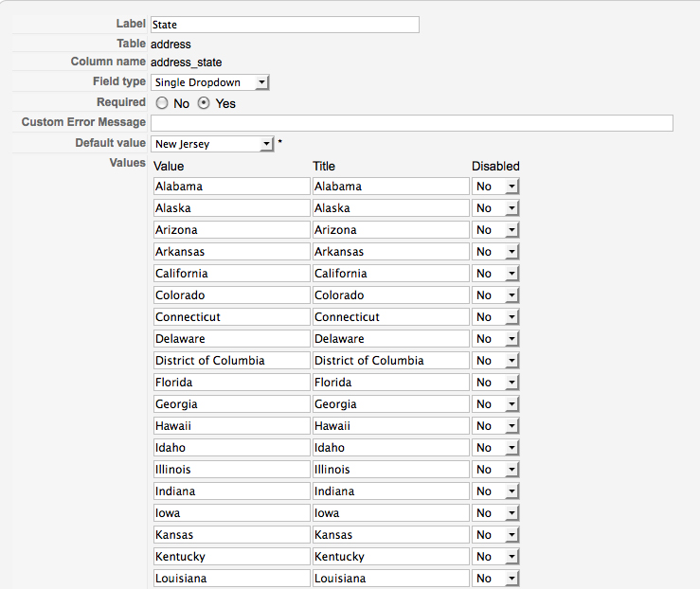The width and height of the screenshot is (700, 589).
Task: Open Disabled dropdown for California row
Action: pos(495,274)
